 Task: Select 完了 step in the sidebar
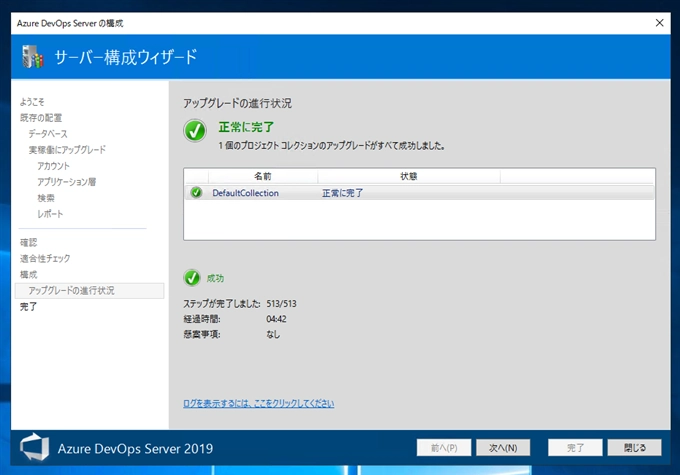29,307
